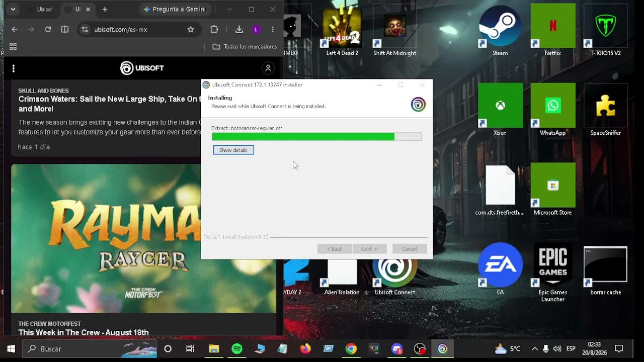This screenshot has height=362, width=644.
Task: Open the Chrome profile avatar L
Action: 256,30
